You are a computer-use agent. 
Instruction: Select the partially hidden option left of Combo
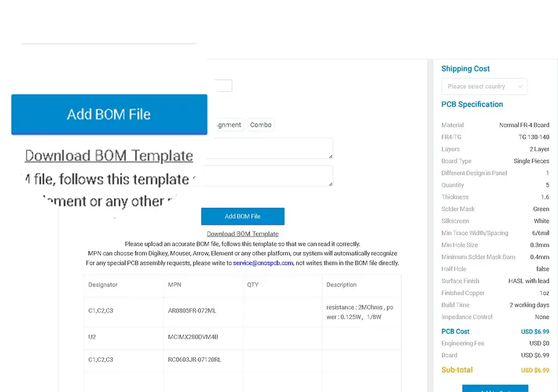click(x=226, y=125)
